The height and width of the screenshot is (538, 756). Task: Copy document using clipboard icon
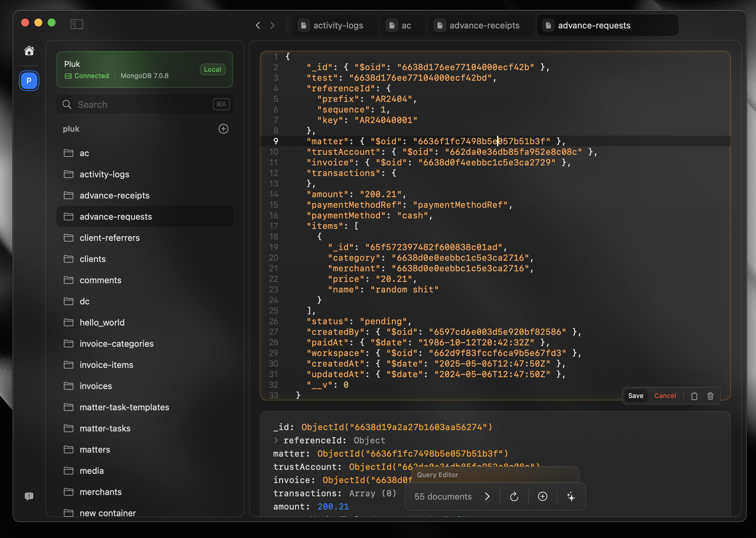point(694,395)
